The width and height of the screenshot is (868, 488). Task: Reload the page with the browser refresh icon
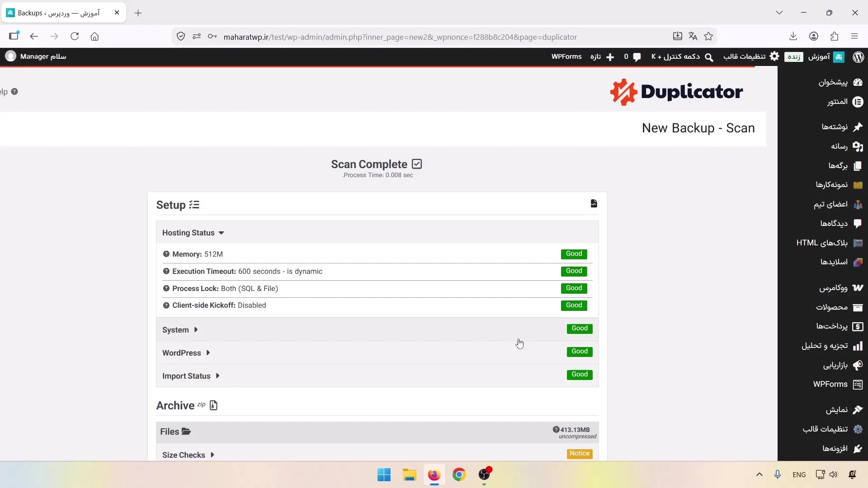tap(75, 37)
